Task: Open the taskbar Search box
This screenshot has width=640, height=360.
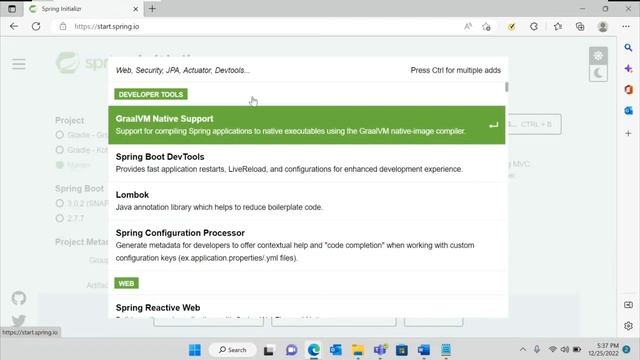Action: pos(233,350)
